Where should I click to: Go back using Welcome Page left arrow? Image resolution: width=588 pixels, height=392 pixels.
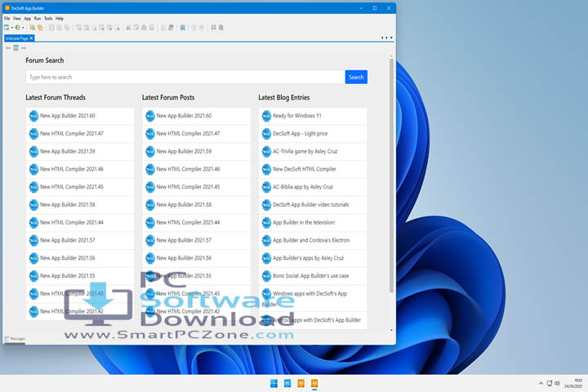[8, 48]
